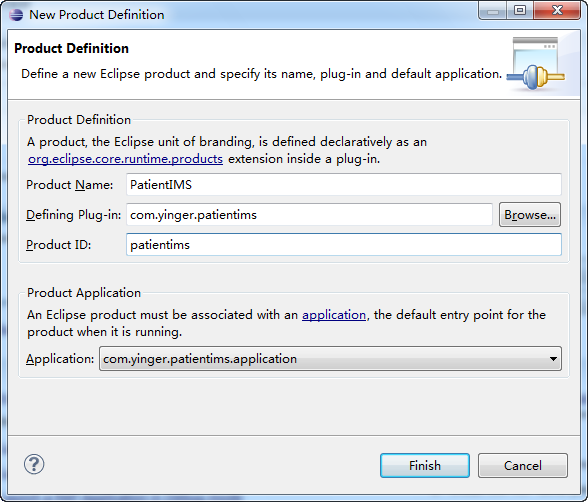Focus the Product Name text field
588x502 pixels.
click(344, 184)
